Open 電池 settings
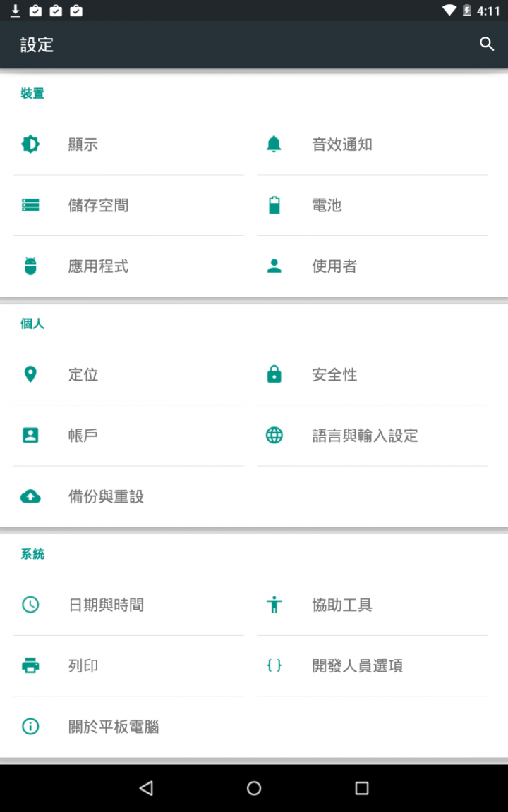This screenshot has height=812, width=508. point(373,205)
